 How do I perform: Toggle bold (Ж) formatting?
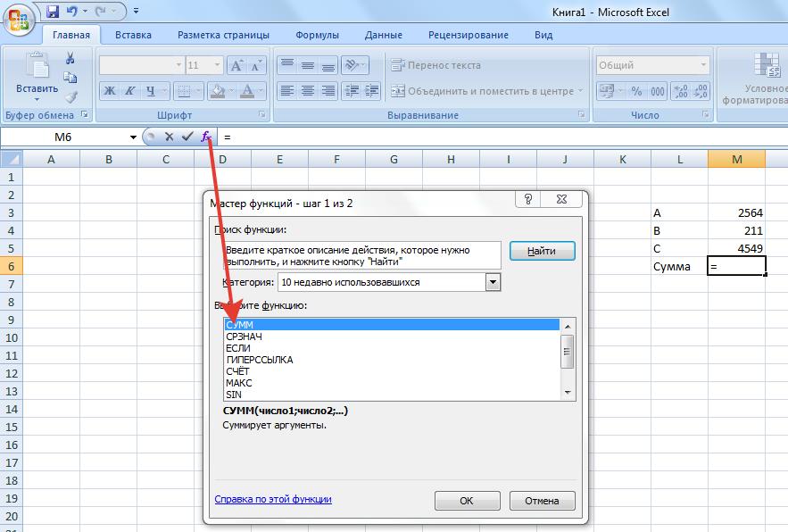click(109, 91)
